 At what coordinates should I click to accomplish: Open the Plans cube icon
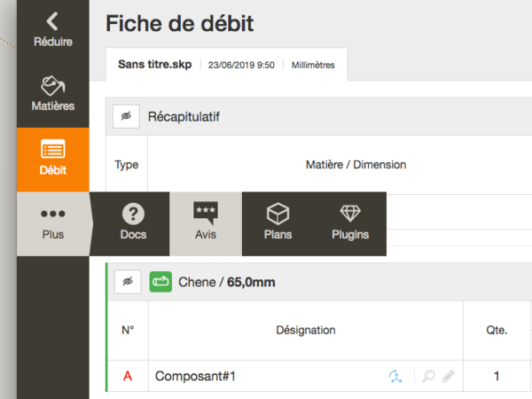(x=278, y=223)
